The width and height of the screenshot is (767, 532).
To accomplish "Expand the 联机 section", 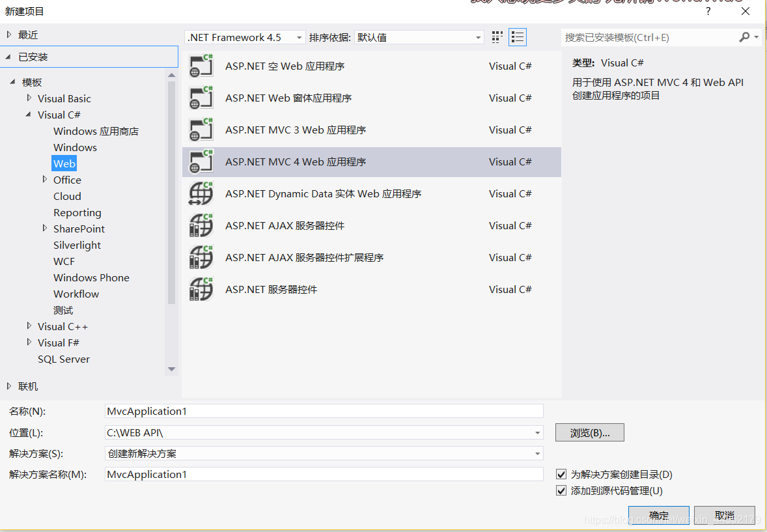I will (9, 386).
